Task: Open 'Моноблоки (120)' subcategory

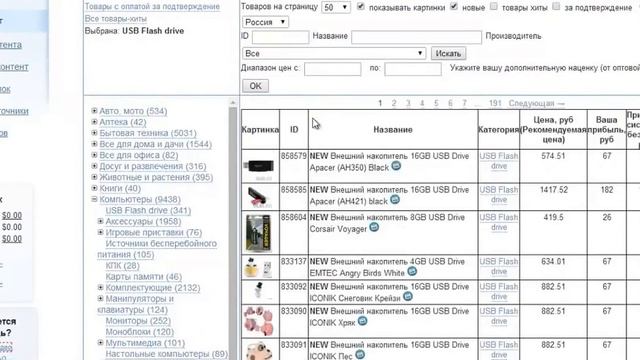Action: pos(140,331)
